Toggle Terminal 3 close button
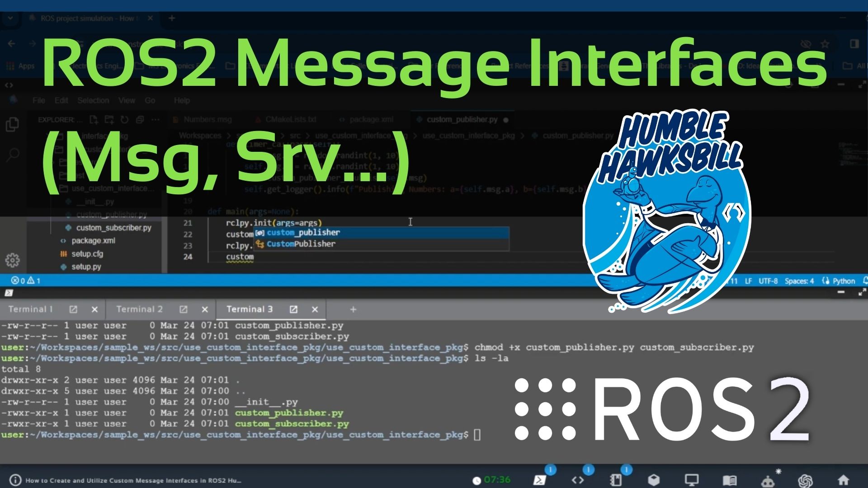This screenshot has width=868, height=488. coord(314,309)
